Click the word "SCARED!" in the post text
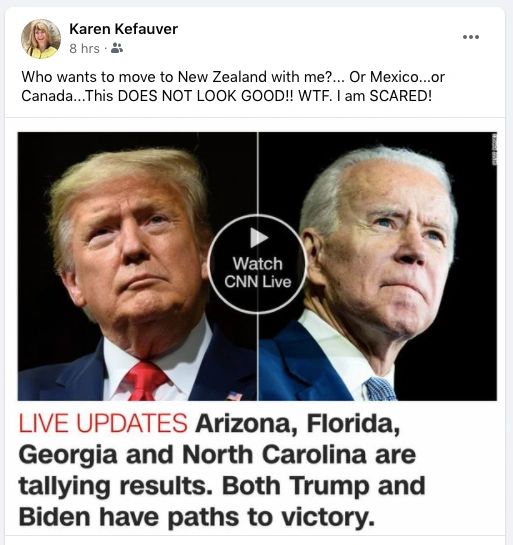 click(400, 96)
